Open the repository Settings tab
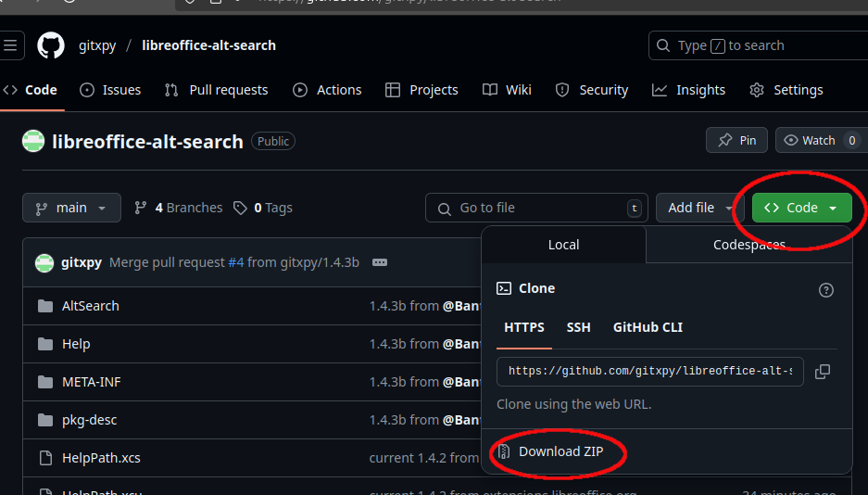The height and width of the screenshot is (495, 868). (786, 90)
